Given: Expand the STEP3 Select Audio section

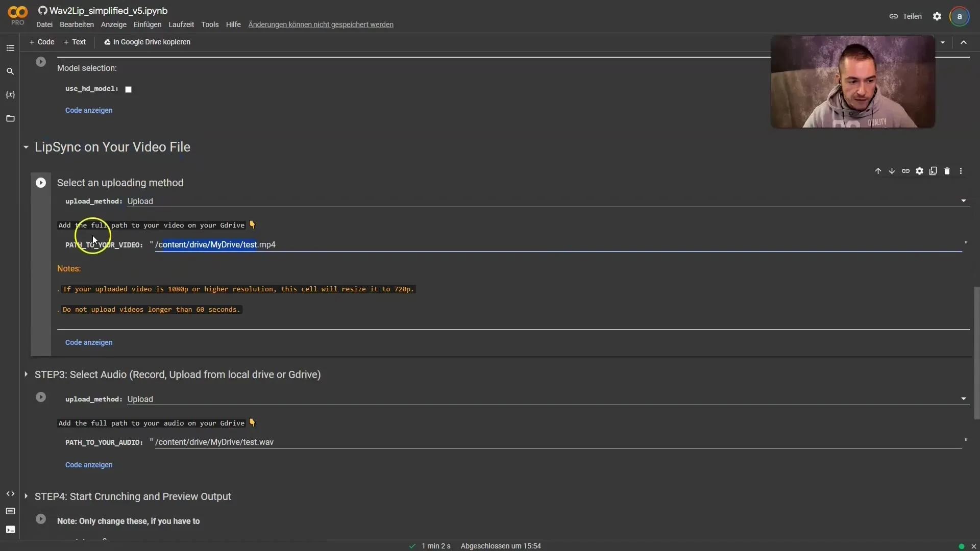Looking at the screenshot, I should tap(26, 374).
